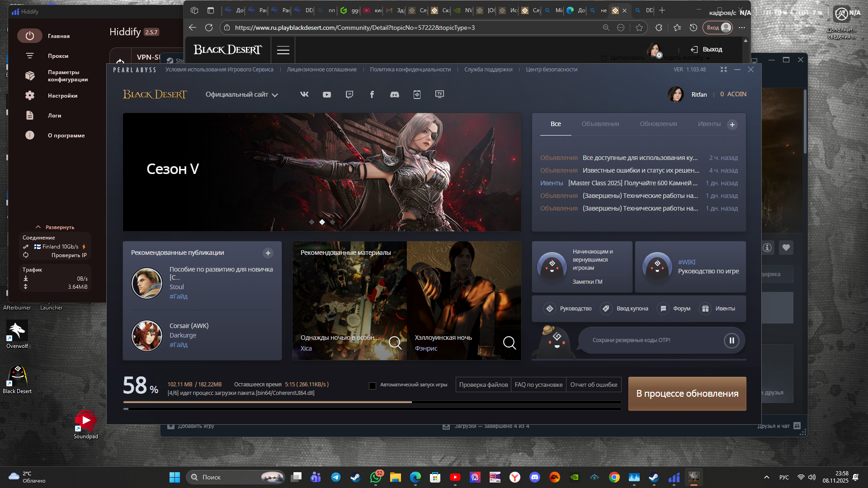868x488 pixels.
Task: Click the browser address bar URL
Action: tap(354, 28)
